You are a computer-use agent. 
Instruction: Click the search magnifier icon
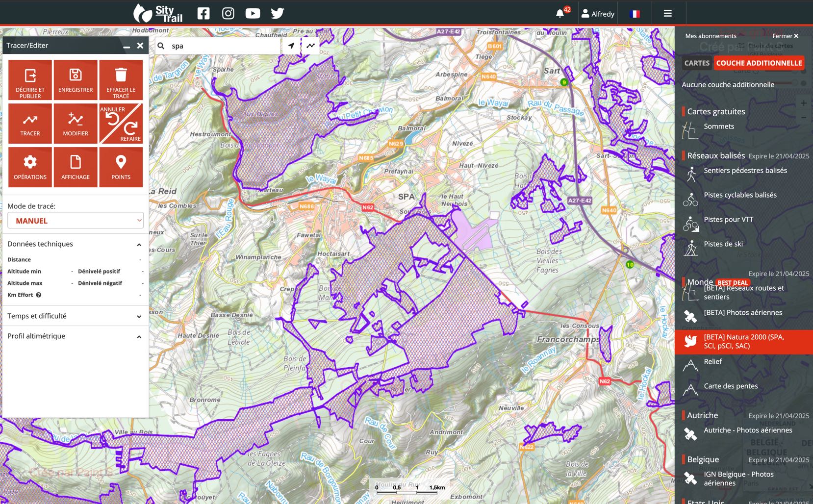tap(161, 46)
